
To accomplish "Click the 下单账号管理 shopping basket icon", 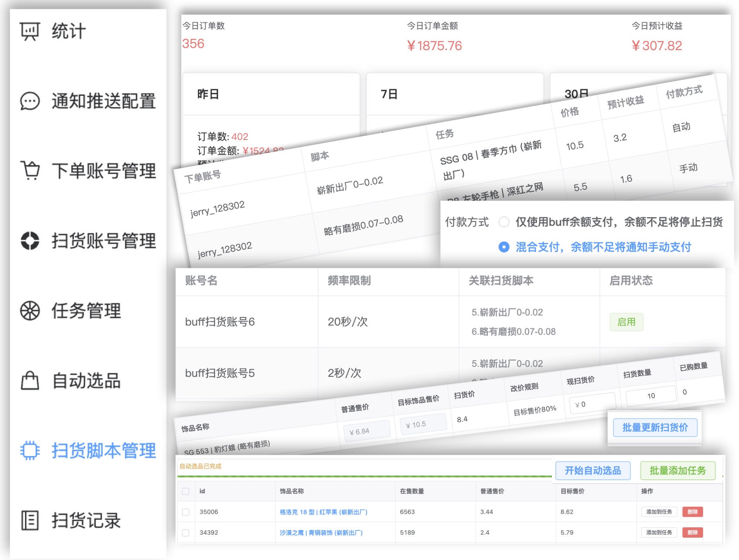I will pos(30,171).
